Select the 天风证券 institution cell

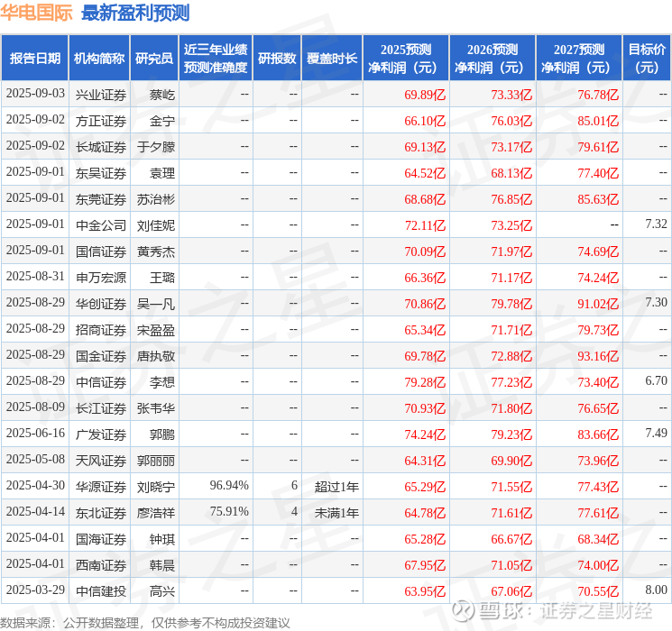(x=101, y=461)
